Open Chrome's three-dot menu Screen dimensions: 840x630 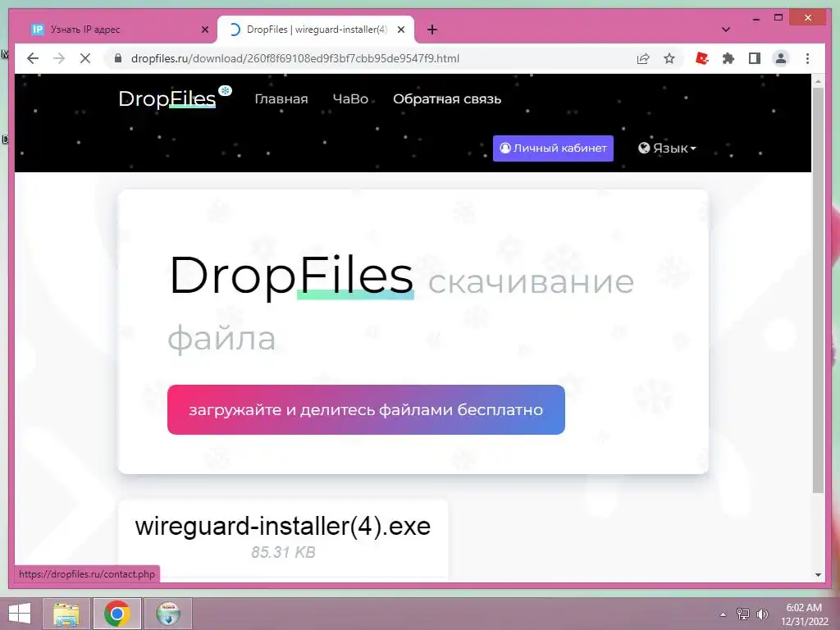click(807, 58)
